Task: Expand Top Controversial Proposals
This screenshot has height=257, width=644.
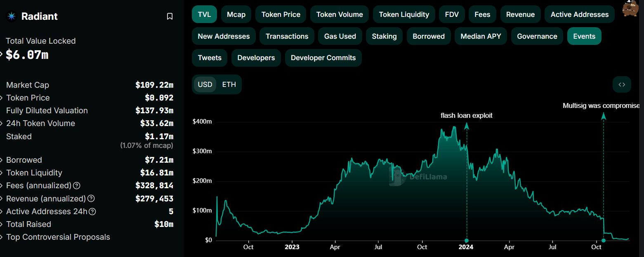Action: [2, 237]
